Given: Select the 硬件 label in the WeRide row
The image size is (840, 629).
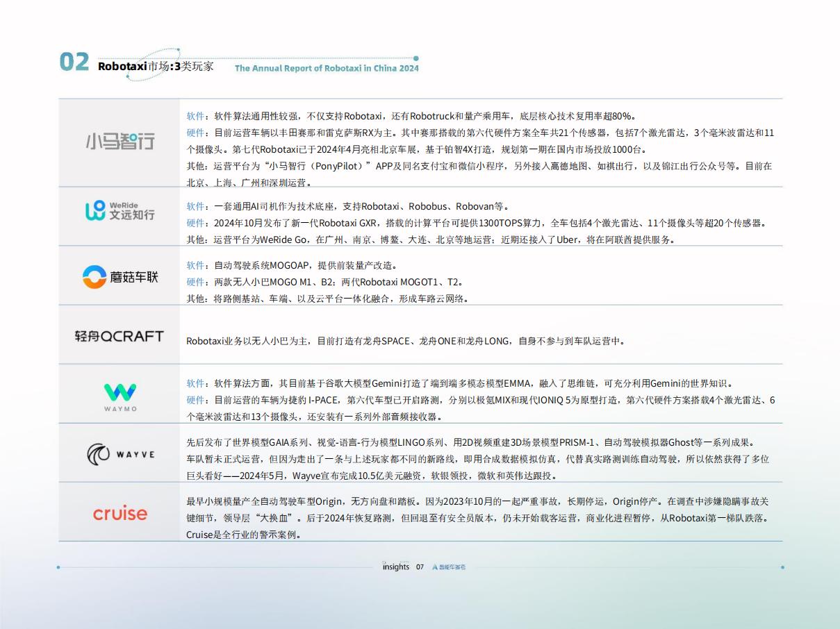Looking at the screenshot, I should tap(195, 223).
